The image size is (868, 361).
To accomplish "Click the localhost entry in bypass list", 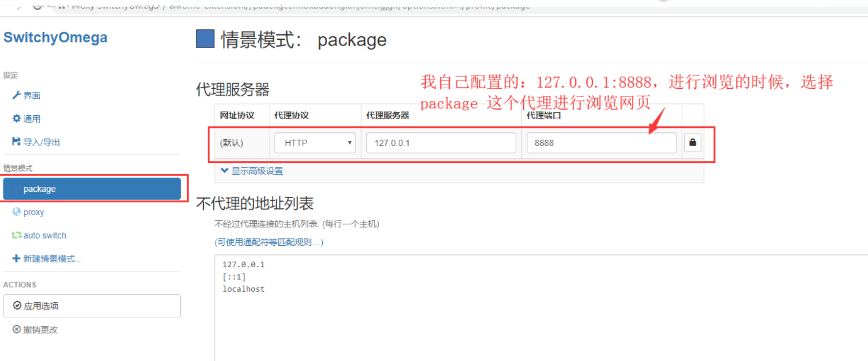I will pyautogui.click(x=243, y=289).
